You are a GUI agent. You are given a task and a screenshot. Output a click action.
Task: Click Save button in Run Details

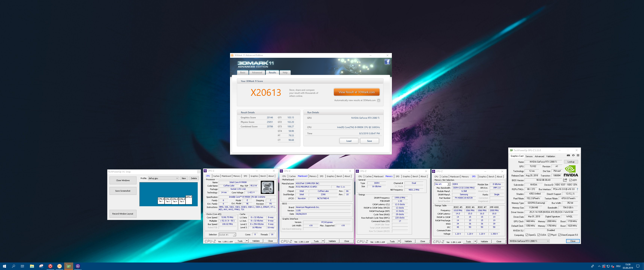pyautogui.click(x=369, y=141)
